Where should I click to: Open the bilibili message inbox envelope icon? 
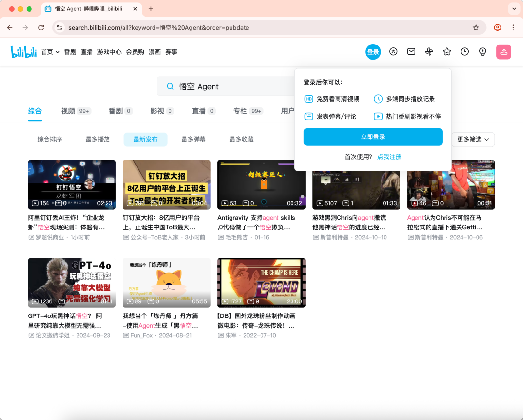411,51
